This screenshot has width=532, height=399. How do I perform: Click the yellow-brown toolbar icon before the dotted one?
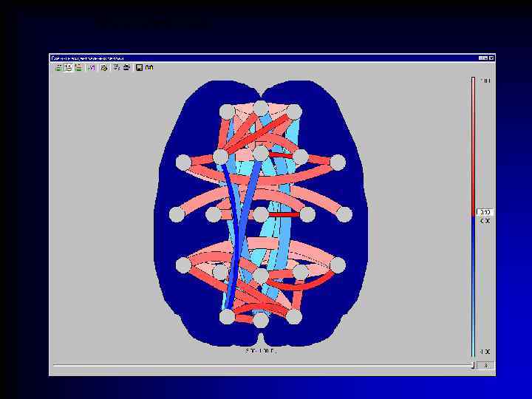(x=104, y=67)
